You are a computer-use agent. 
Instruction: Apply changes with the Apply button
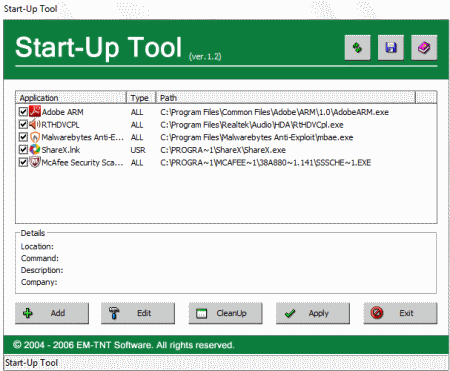pyautogui.click(x=313, y=313)
